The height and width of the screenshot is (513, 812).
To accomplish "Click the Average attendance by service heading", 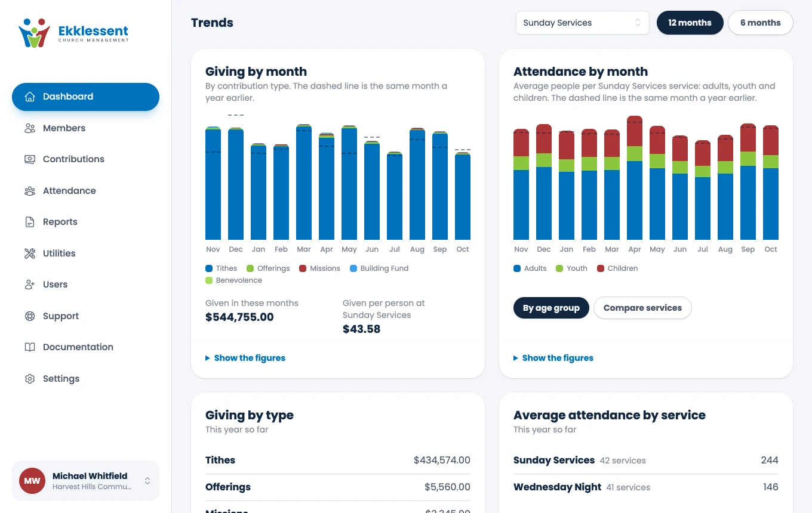I will (610, 415).
